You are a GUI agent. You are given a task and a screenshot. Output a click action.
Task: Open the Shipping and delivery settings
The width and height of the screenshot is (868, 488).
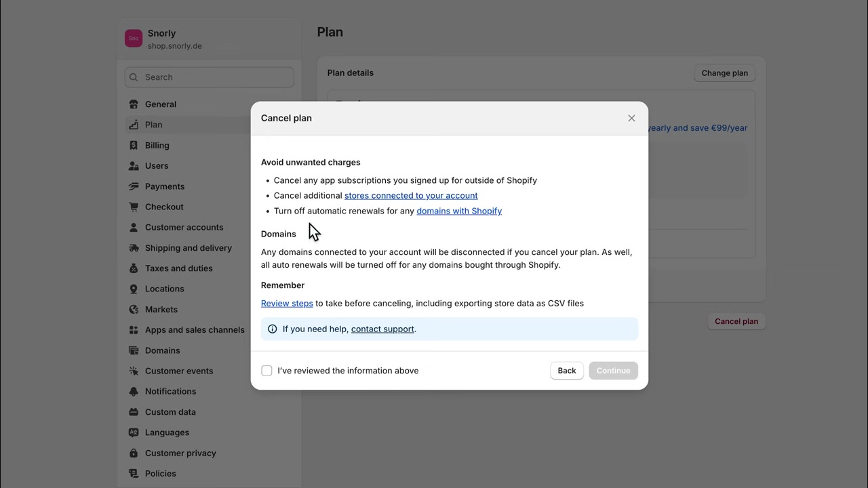click(x=187, y=248)
